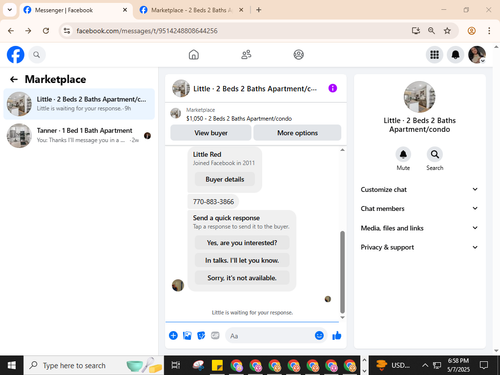Expand Media, files and links section
Image resolution: width=500 pixels, height=375 pixels.
(x=419, y=228)
